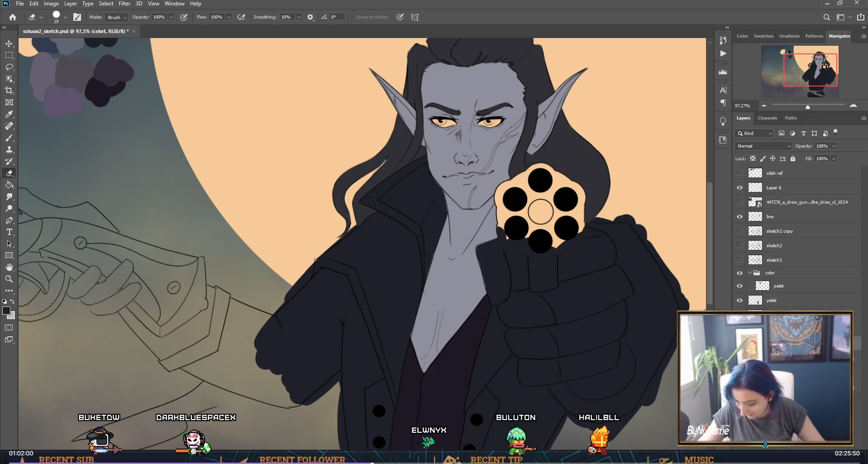Select the History Brush tool
This screenshot has width=868, height=464.
point(9,161)
